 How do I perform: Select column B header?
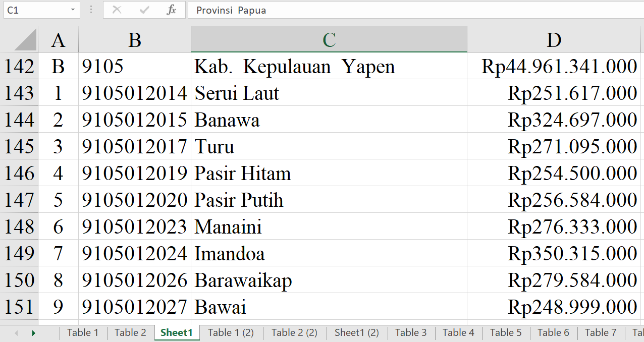pos(134,40)
